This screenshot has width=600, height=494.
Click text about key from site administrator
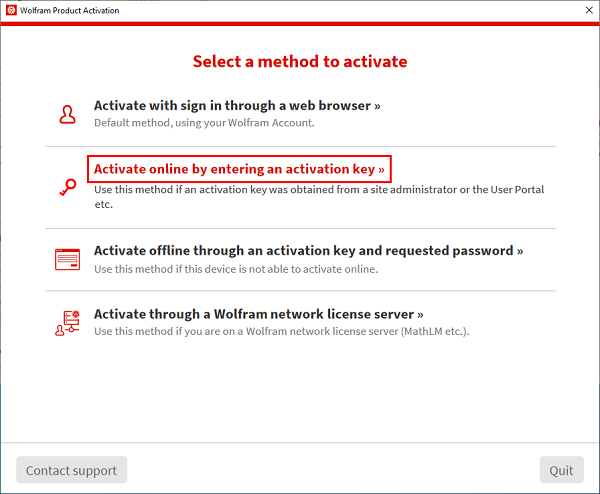[x=319, y=197]
